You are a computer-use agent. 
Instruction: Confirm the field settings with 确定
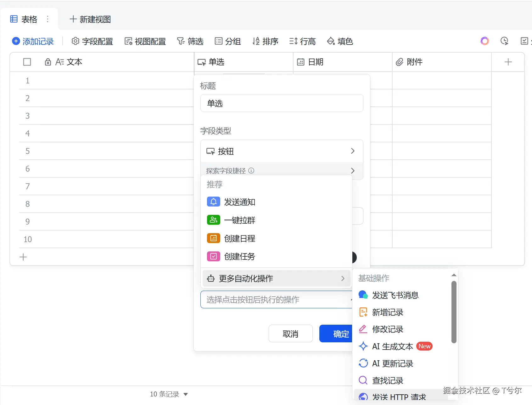click(336, 334)
